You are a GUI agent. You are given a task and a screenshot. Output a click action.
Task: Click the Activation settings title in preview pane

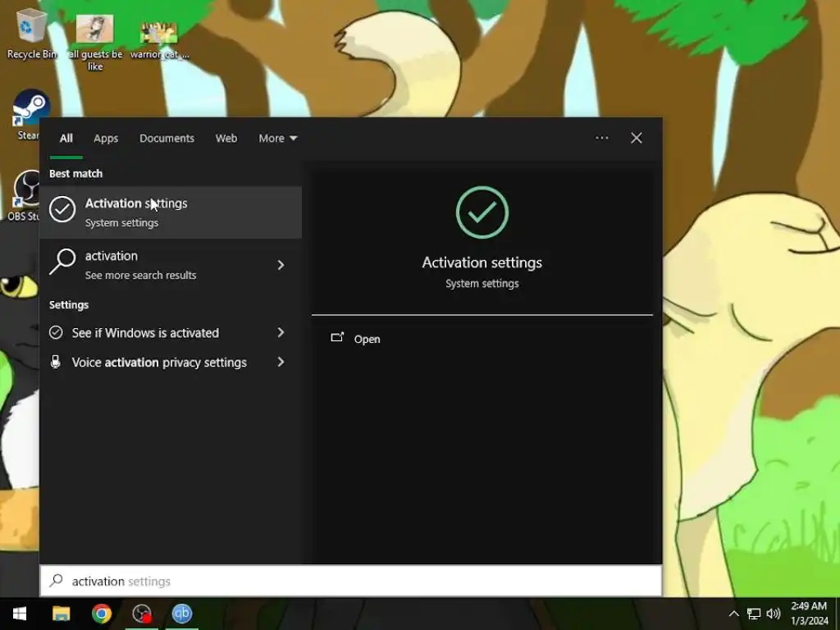click(482, 262)
